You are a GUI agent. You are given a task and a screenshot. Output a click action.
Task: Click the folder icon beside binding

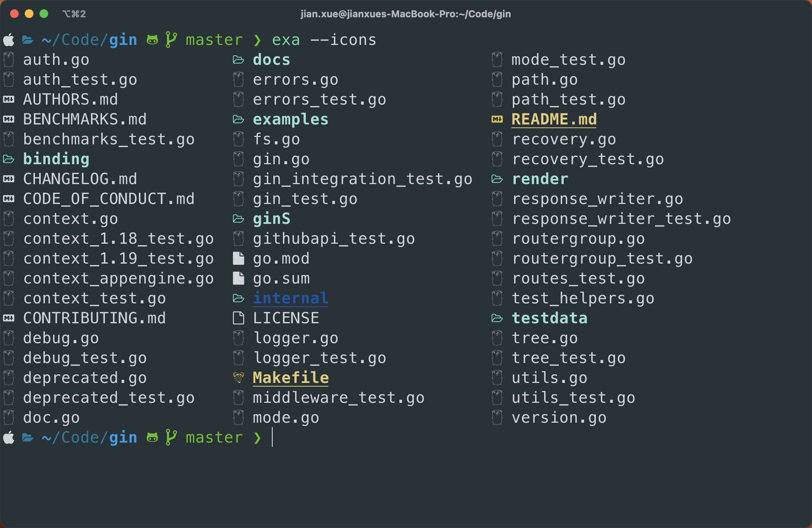[9, 159]
